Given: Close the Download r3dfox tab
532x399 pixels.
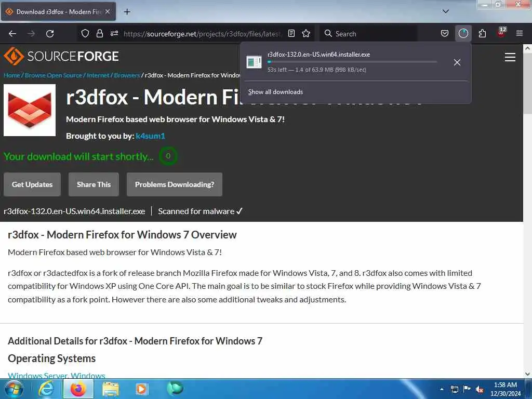Looking at the screenshot, I should [108, 11].
